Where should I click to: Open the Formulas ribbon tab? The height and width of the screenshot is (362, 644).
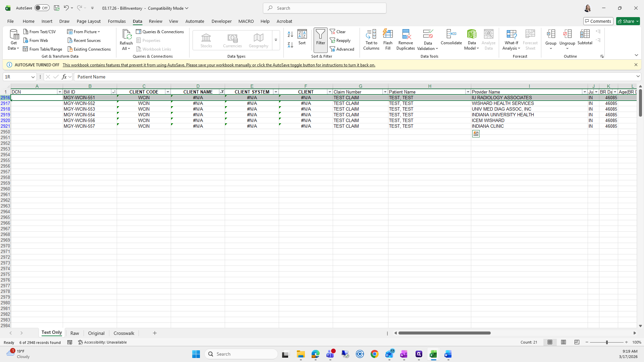point(117,21)
